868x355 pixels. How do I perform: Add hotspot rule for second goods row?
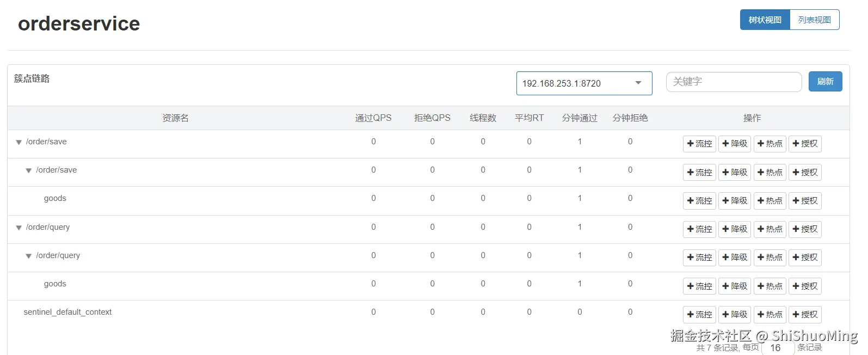coord(769,286)
